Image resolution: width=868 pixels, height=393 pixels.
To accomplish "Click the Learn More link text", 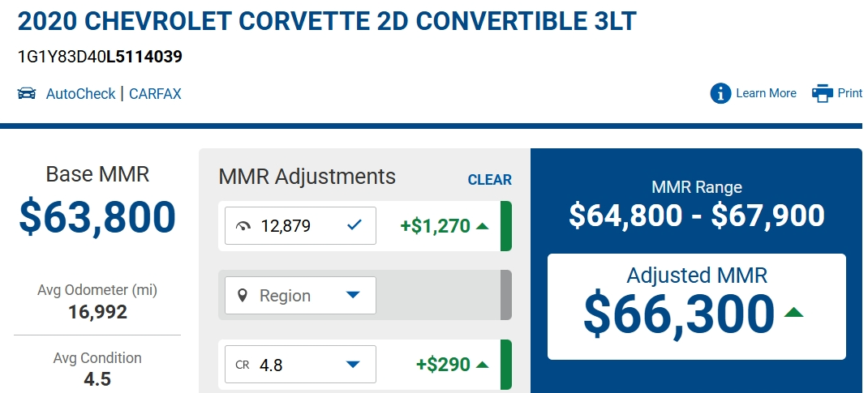I will tap(766, 93).
